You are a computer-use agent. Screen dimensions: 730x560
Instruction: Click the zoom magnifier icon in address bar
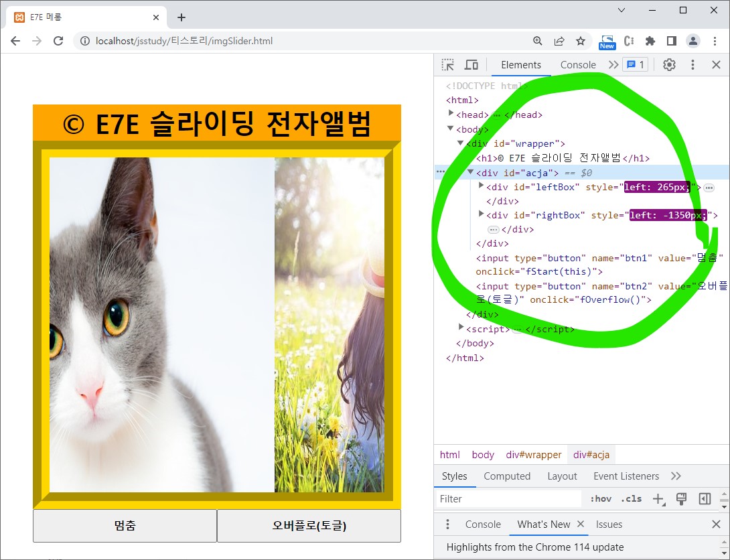tap(538, 41)
